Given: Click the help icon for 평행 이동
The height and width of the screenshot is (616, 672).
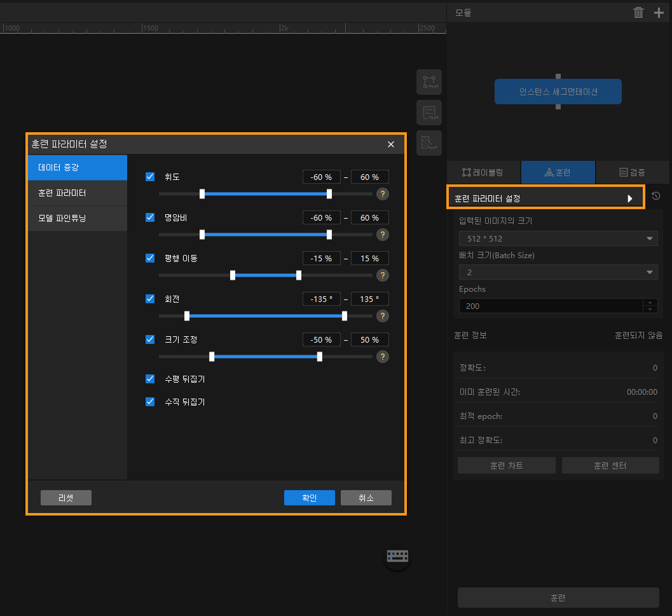Looking at the screenshot, I should 383,275.
